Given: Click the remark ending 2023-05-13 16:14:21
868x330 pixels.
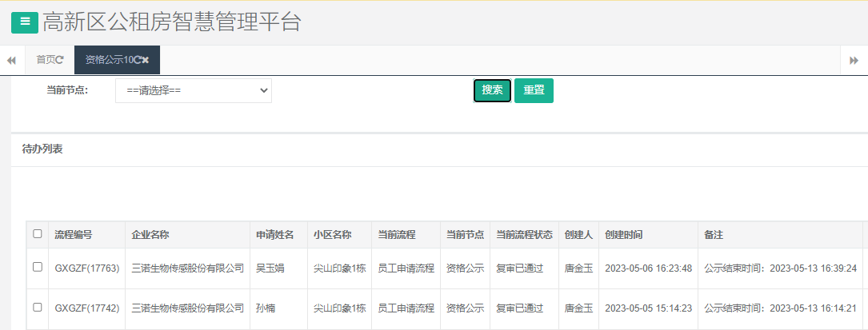Looking at the screenshot, I should coord(781,308).
